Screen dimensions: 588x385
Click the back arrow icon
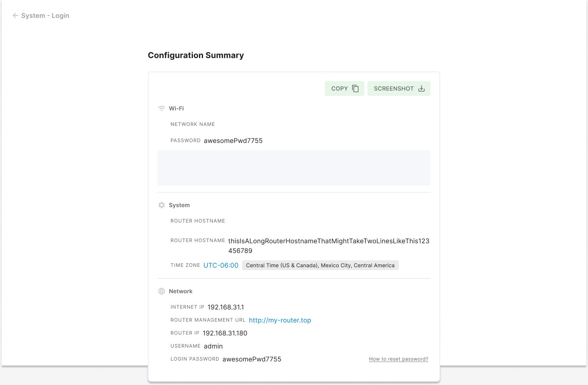point(15,15)
